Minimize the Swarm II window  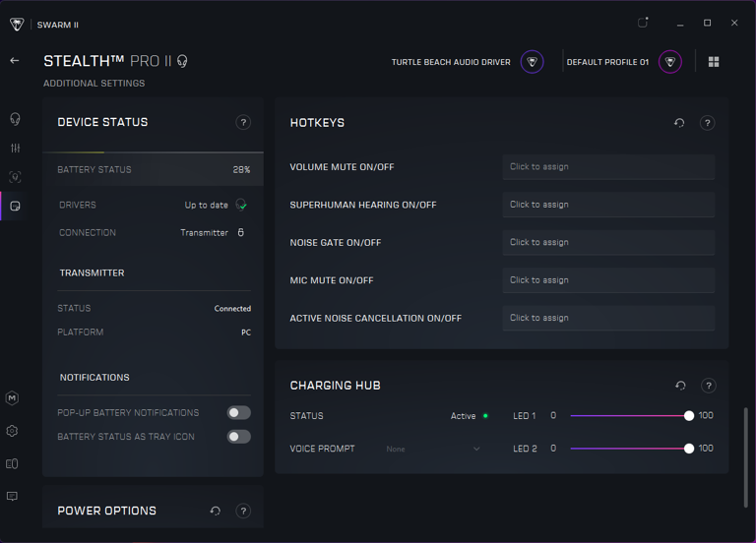point(680,24)
